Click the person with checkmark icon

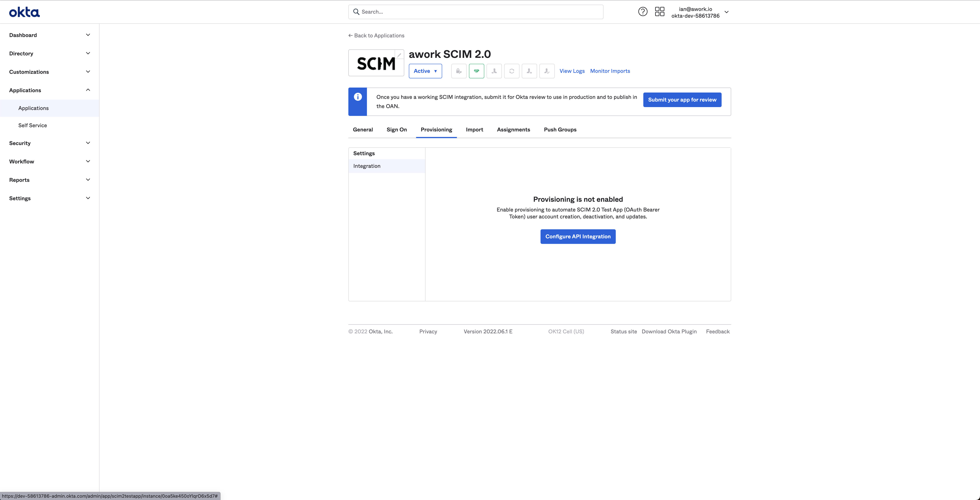(x=547, y=71)
